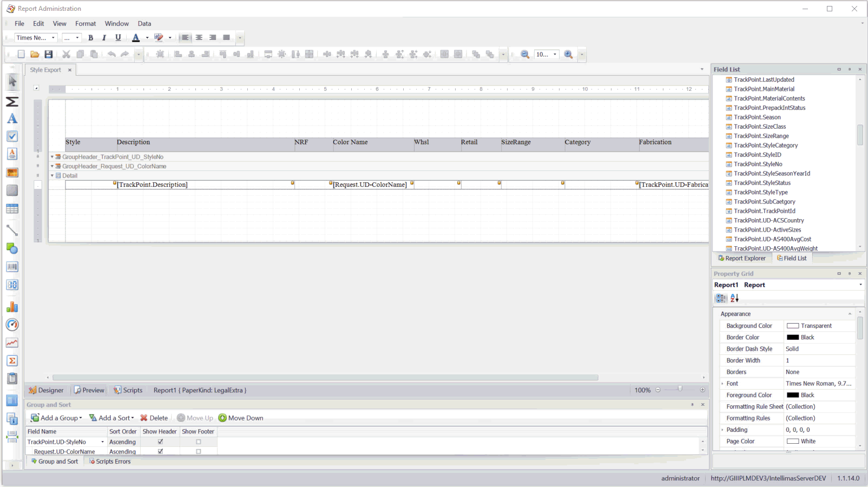
Task: Open the font size dropdown
Action: (77, 38)
